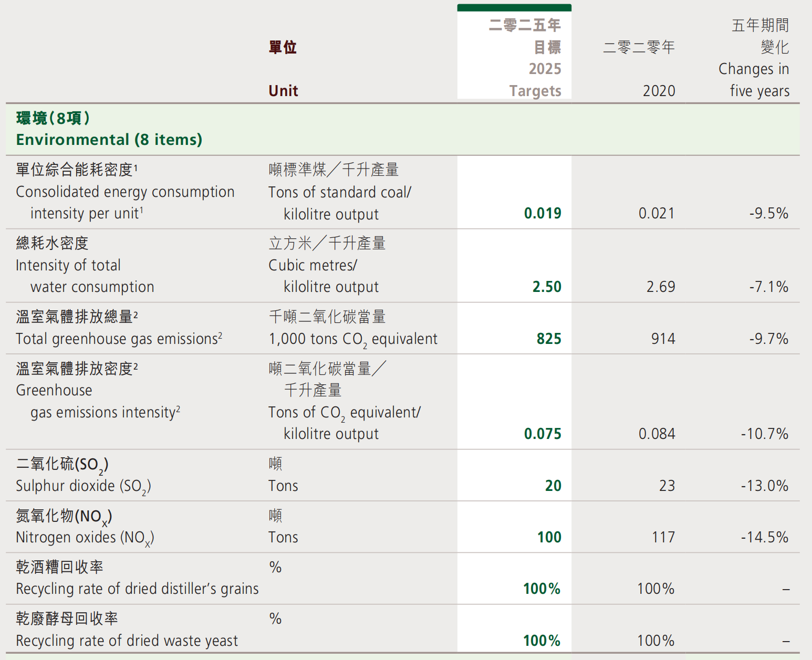This screenshot has width=812, height=660.
Task: Select the 0.075 target value
Action: point(543,434)
